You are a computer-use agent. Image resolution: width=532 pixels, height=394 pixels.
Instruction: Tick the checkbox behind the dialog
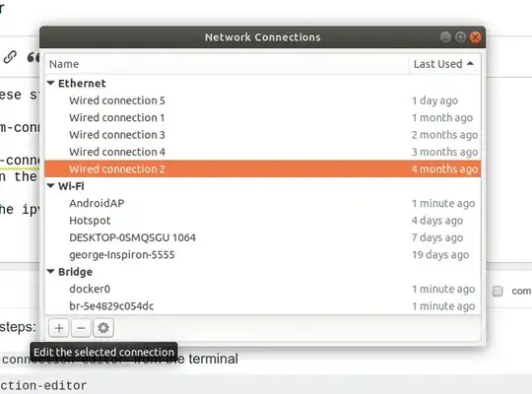pos(498,292)
